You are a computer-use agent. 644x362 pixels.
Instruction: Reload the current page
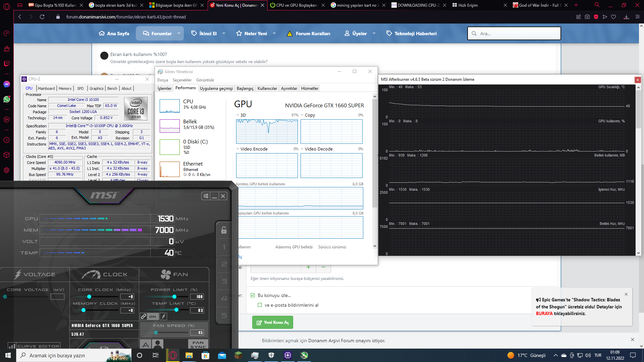point(42,17)
